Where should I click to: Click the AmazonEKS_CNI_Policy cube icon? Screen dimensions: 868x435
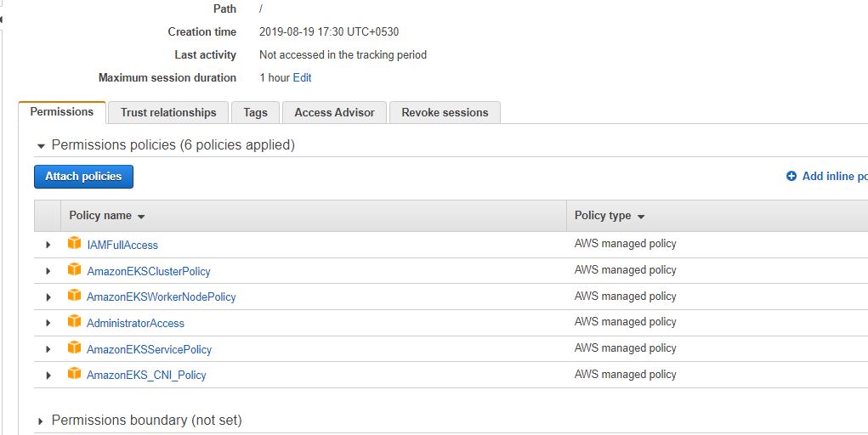click(74, 374)
